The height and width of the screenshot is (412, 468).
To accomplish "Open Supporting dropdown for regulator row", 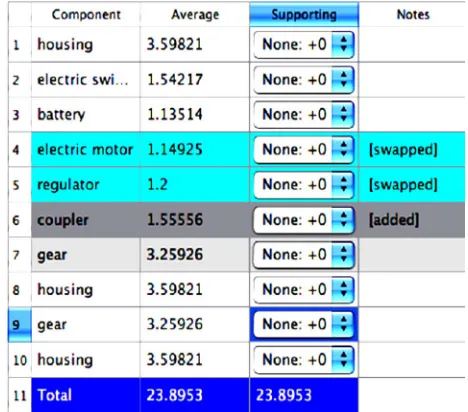I will click(x=303, y=184).
